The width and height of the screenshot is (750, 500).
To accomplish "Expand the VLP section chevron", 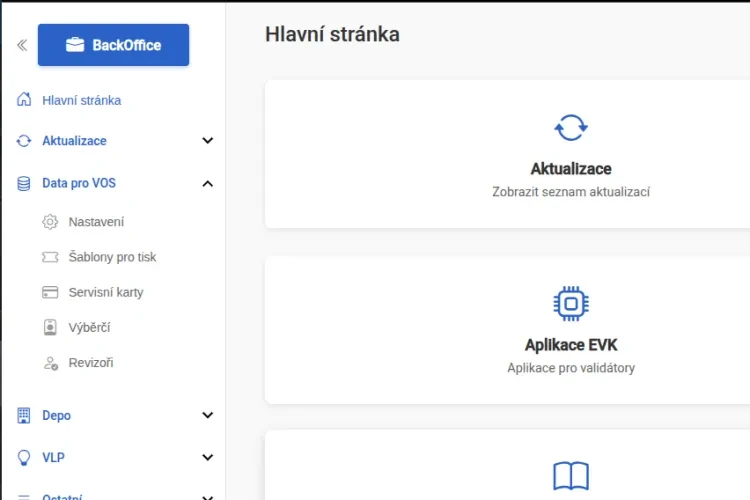I will point(208,457).
